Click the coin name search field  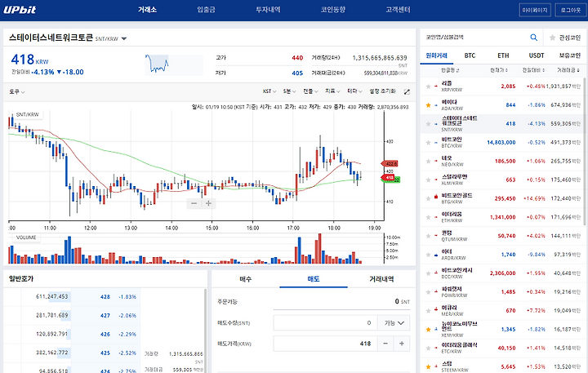tap(476, 37)
